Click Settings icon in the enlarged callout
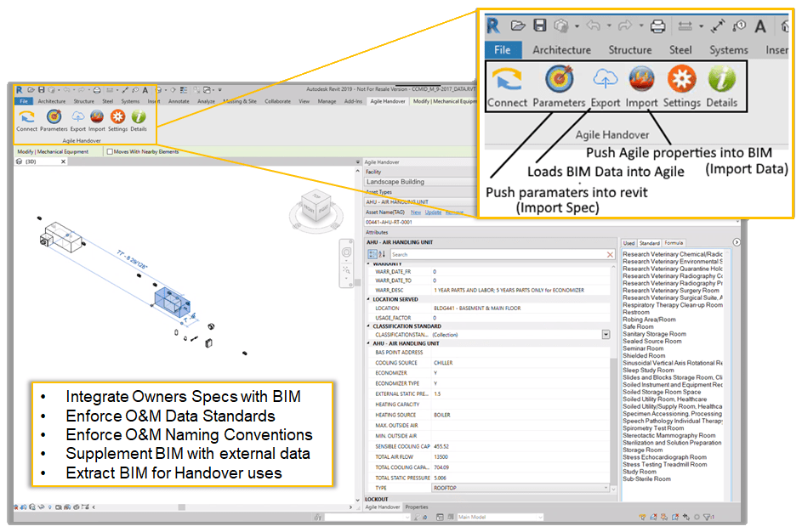The width and height of the screenshot is (802, 532). (x=682, y=79)
